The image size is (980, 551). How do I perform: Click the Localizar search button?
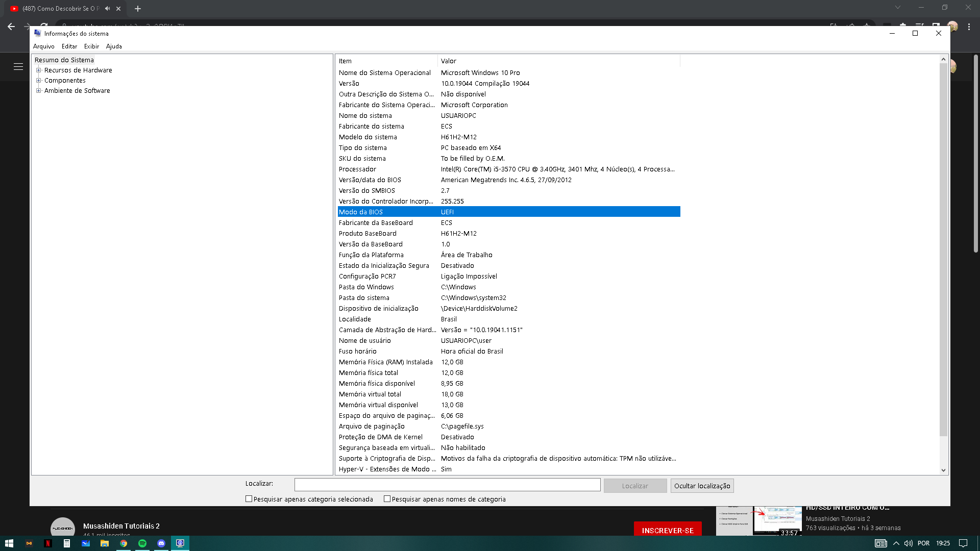635,486
